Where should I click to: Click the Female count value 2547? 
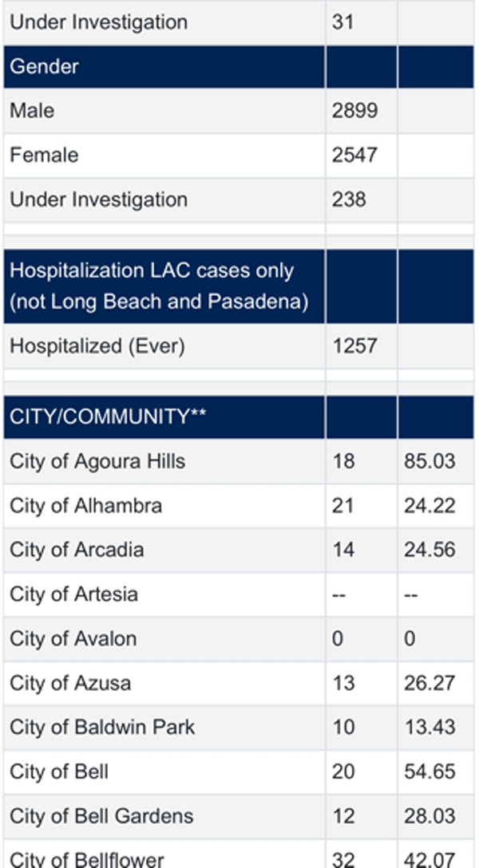tap(354, 155)
